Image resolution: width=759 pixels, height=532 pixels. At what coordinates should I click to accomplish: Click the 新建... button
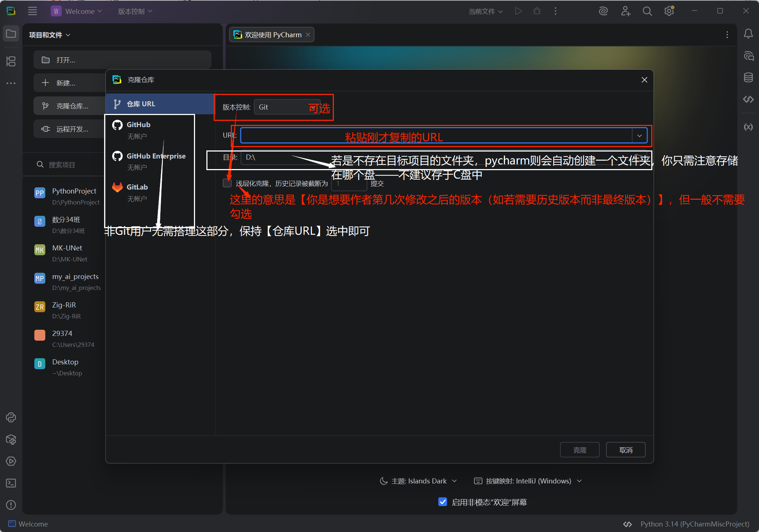pos(69,83)
